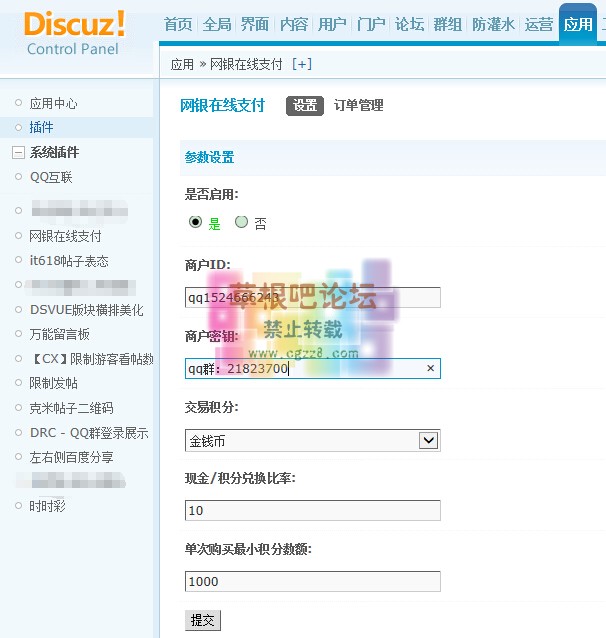Image resolution: width=606 pixels, height=638 pixels.
Task: Go to the 防灌水 top menu
Action: pyautogui.click(x=493, y=24)
